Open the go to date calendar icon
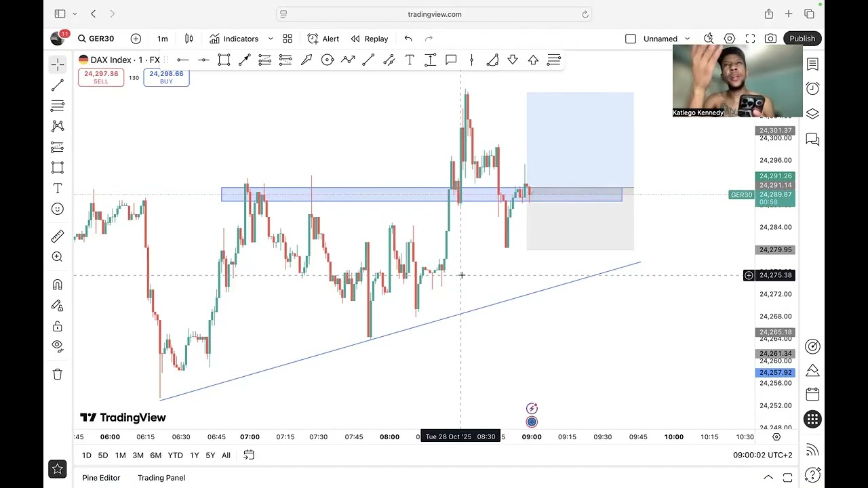The width and height of the screenshot is (868, 488). [249, 455]
